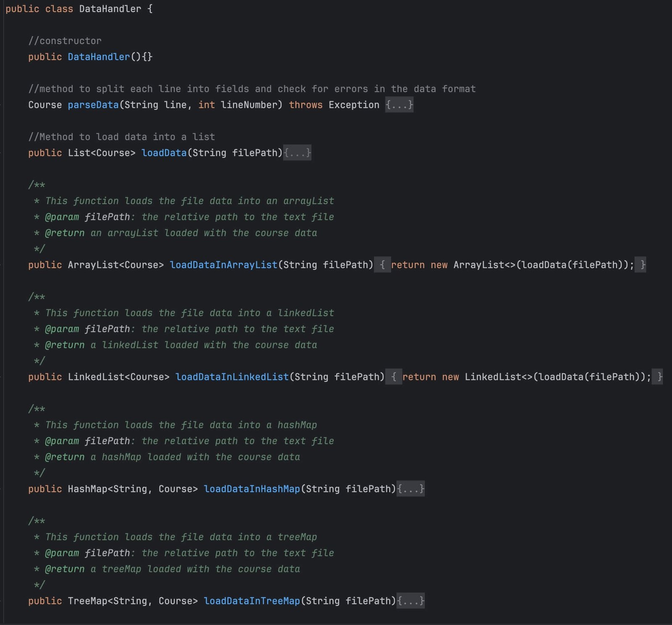672x625 pixels.
Task: Click the DataHandler constructor name
Action: coord(99,57)
